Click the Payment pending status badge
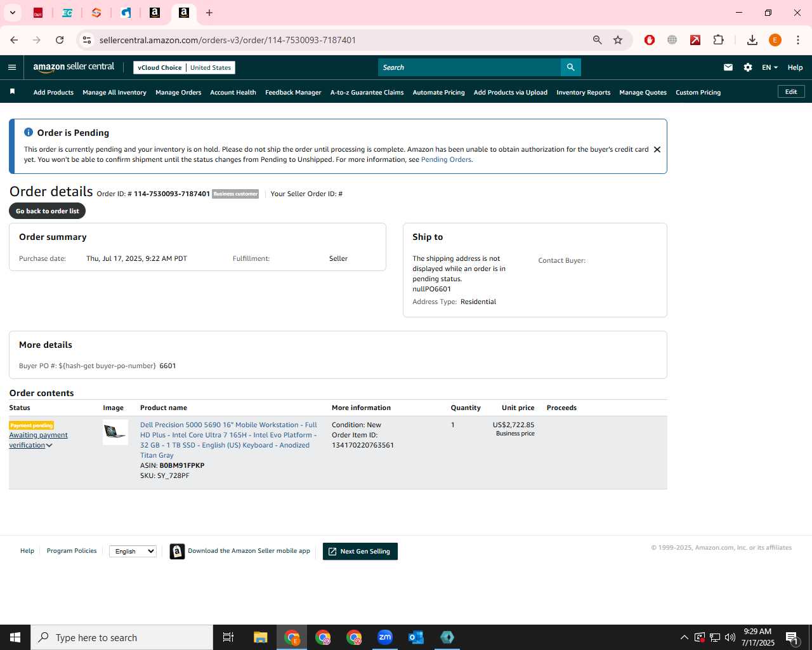 coord(32,425)
